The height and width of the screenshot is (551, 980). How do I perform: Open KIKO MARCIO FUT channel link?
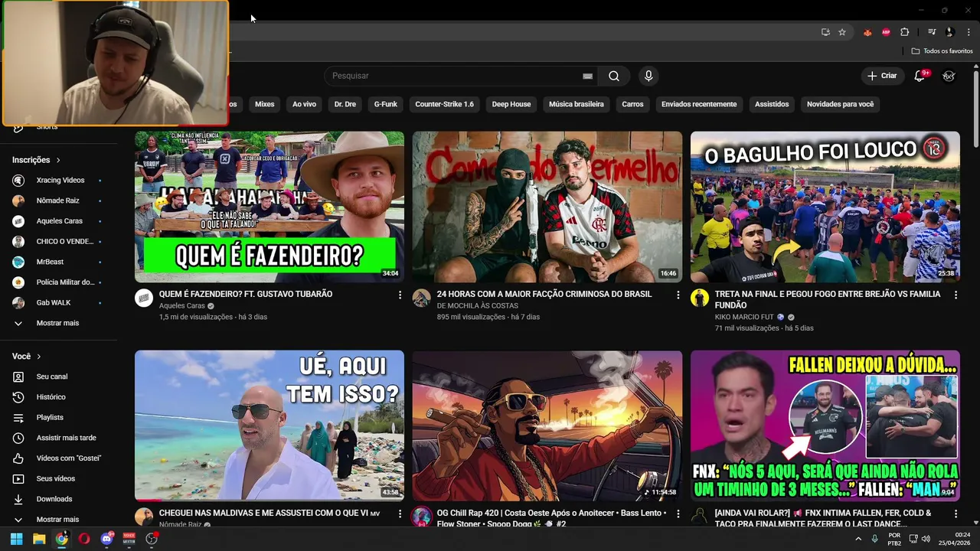744,317
